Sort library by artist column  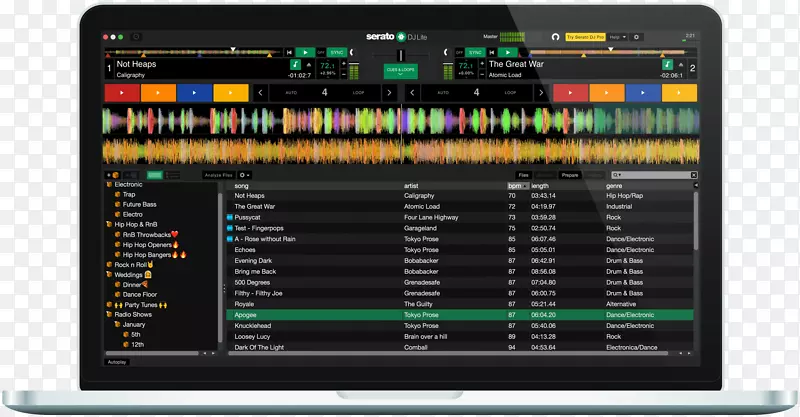pyautogui.click(x=411, y=186)
